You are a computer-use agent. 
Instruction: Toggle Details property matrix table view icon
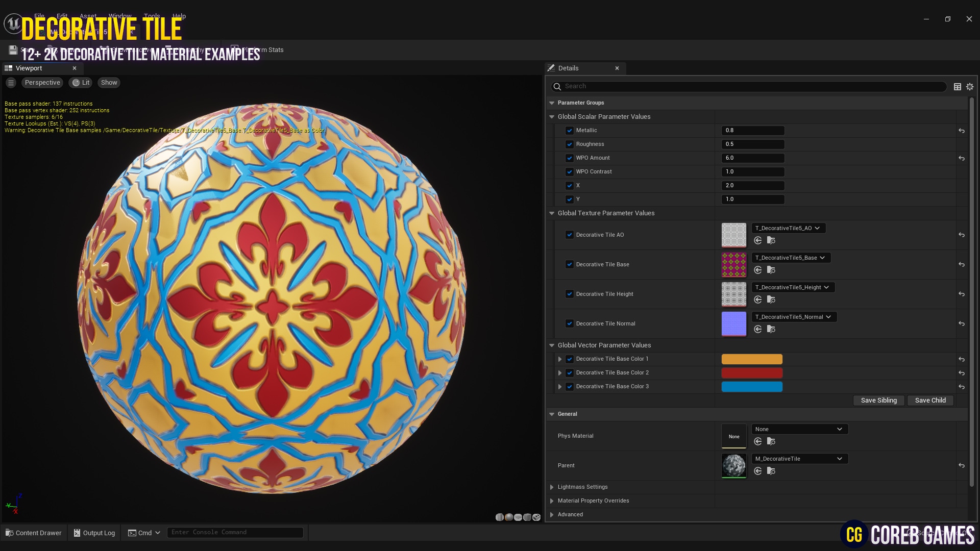click(x=958, y=87)
